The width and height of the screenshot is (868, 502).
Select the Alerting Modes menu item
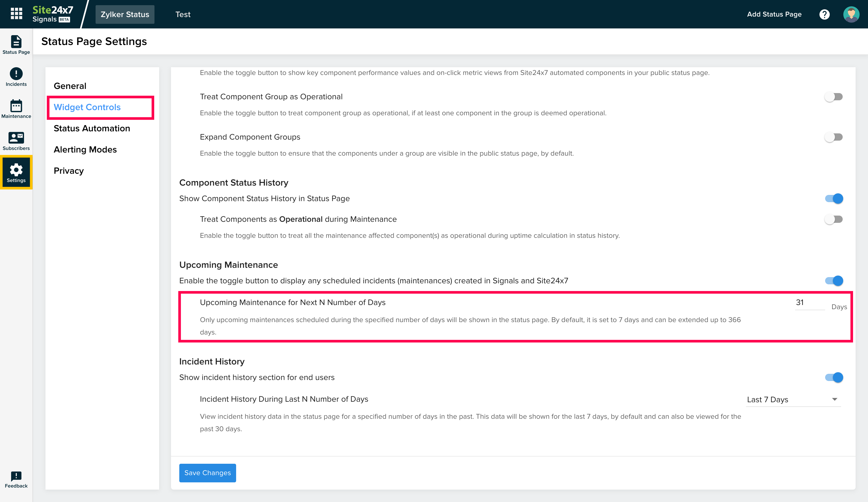[x=85, y=149]
